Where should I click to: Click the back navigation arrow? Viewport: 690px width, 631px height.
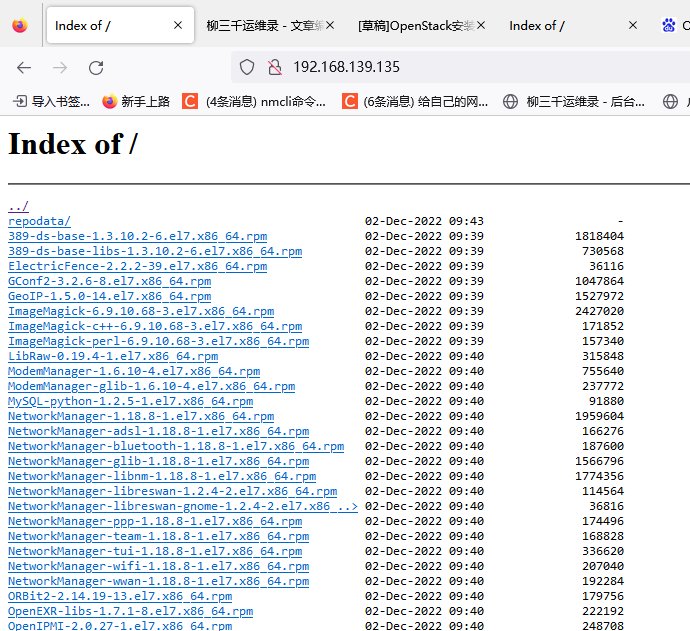[24, 68]
